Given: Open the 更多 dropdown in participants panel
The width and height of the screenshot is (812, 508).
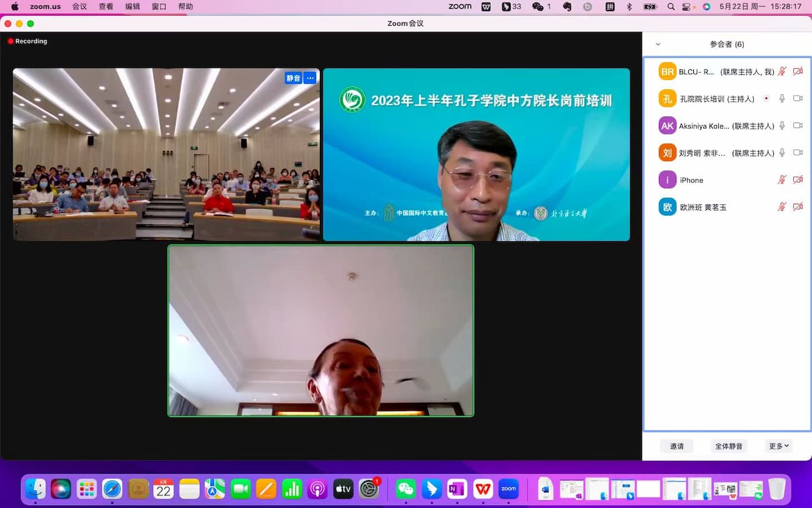Looking at the screenshot, I should pyautogui.click(x=779, y=446).
